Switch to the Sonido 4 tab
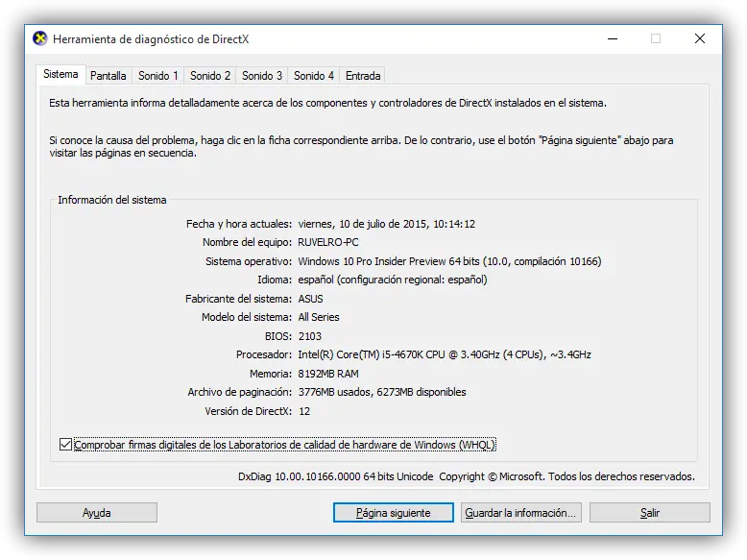This screenshot has width=747, height=560. [x=314, y=76]
